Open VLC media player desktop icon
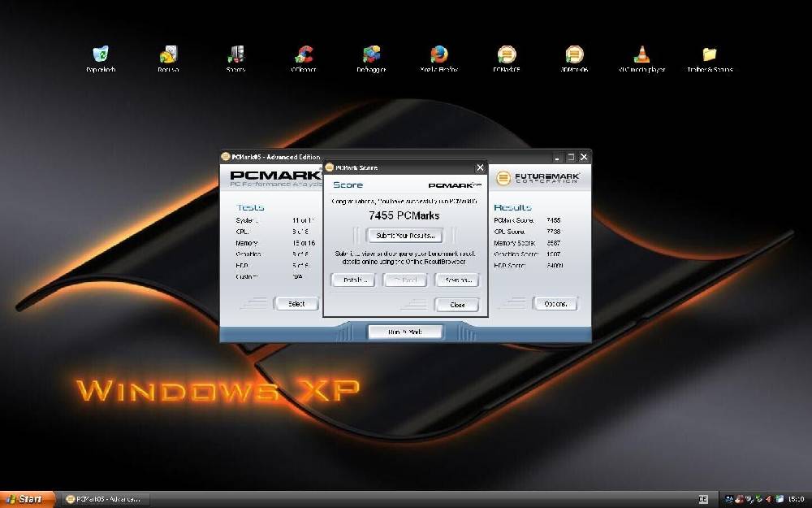This screenshot has height=508, width=812. pyautogui.click(x=642, y=59)
